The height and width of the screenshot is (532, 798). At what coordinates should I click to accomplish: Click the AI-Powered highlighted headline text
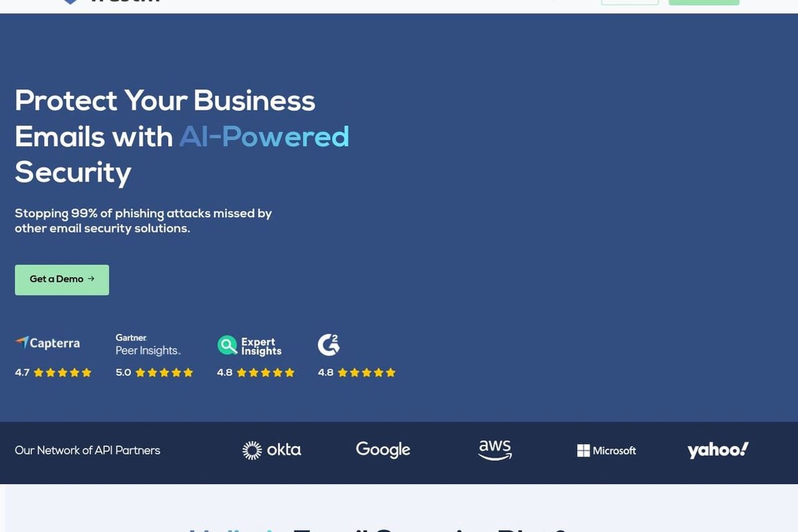(x=264, y=136)
